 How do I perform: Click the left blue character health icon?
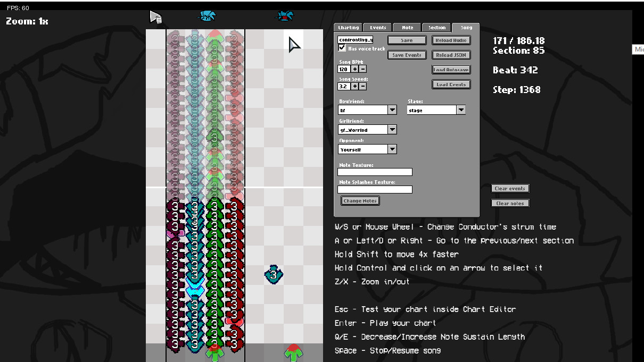(207, 15)
